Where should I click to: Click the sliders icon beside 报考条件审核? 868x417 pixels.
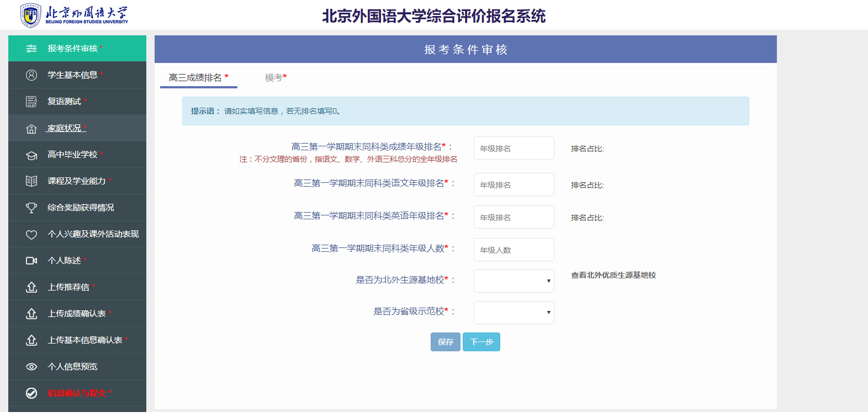(x=31, y=49)
